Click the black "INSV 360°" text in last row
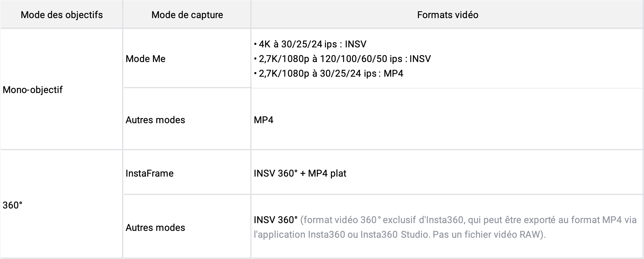 (x=276, y=220)
